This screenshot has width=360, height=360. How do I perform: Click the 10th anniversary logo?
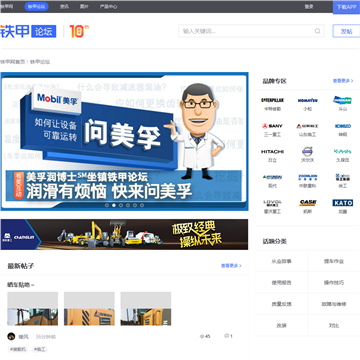click(x=79, y=31)
